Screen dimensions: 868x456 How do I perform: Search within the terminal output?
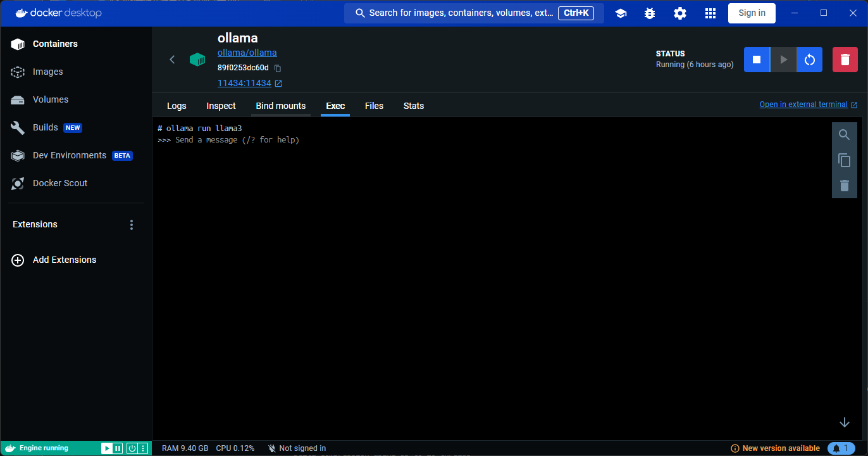(844, 134)
